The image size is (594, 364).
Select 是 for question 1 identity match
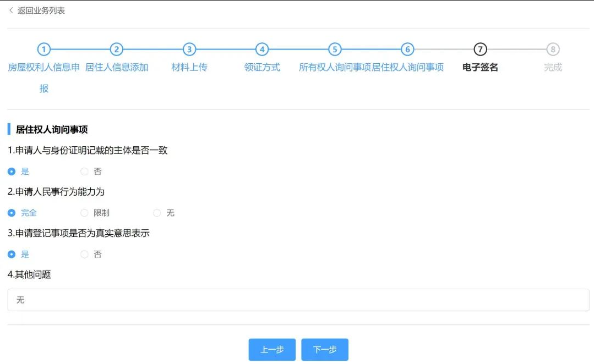coord(12,172)
